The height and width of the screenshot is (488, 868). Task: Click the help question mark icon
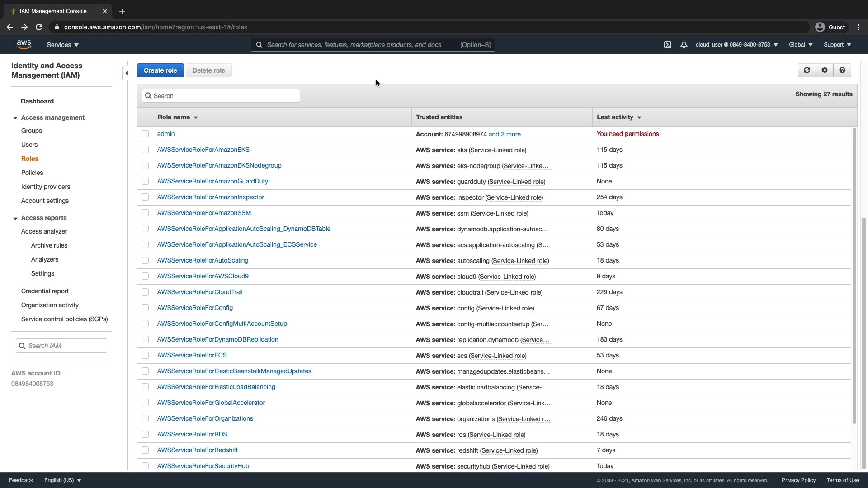click(842, 70)
